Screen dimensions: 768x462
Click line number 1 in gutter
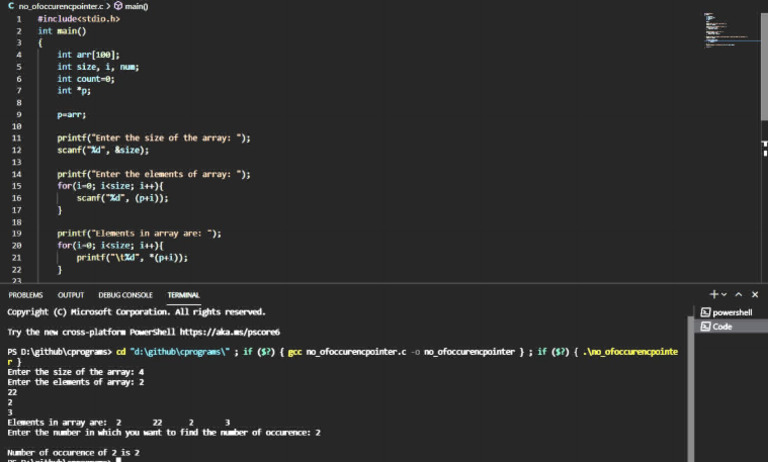[x=19, y=19]
